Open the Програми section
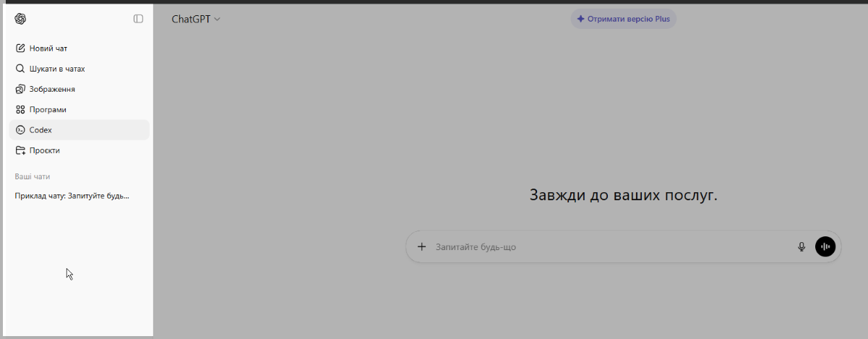Screen dimensions: 868x339 point(80,109)
